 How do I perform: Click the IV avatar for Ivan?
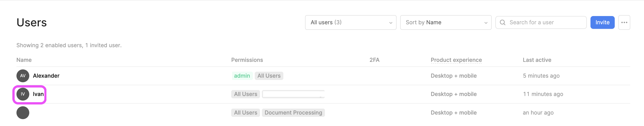[x=23, y=94]
